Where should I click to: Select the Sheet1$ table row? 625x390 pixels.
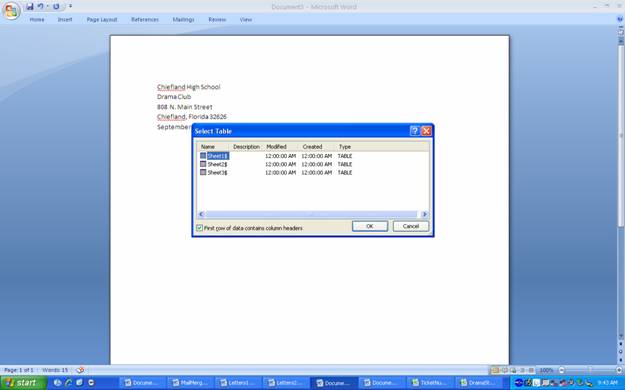314,156
